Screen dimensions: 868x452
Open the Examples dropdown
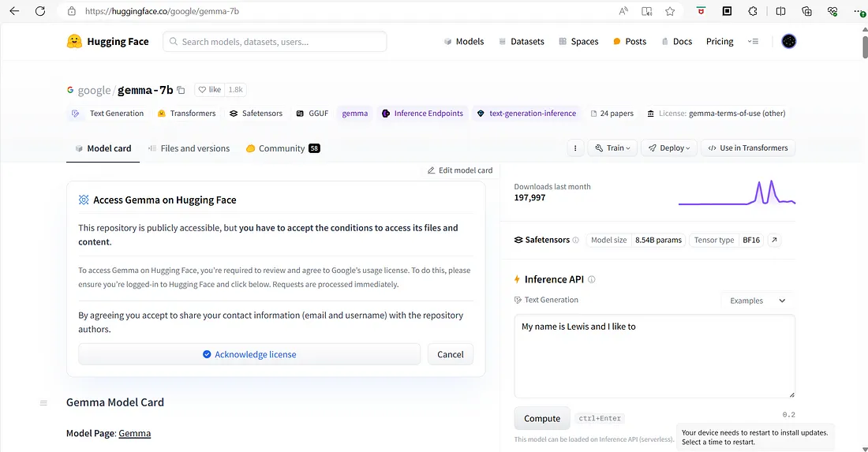point(758,301)
